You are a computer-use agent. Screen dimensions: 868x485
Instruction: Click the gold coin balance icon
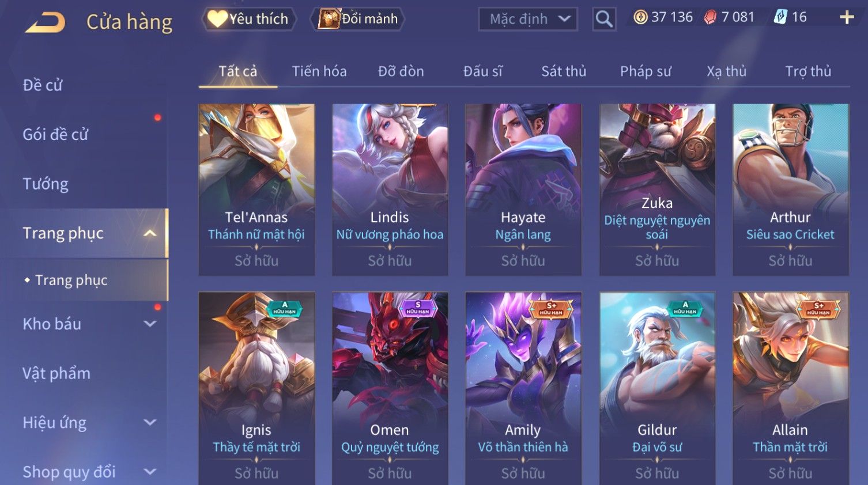click(x=640, y=17)
